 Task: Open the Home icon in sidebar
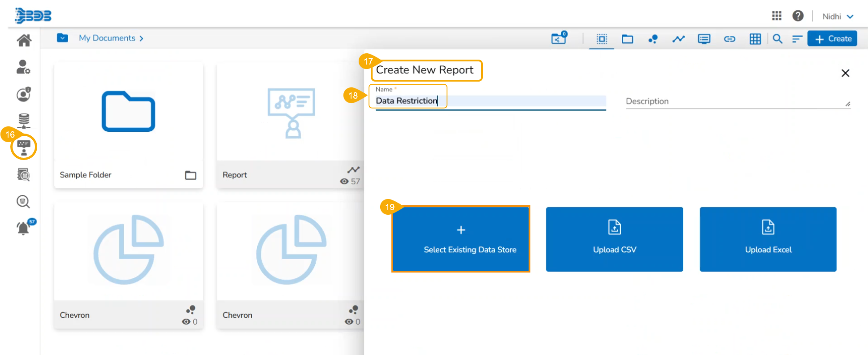click(x=24, y=40)
